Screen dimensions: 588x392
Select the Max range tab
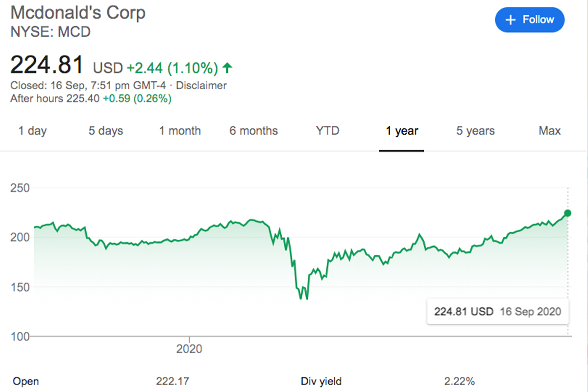(x=549, y=131)
